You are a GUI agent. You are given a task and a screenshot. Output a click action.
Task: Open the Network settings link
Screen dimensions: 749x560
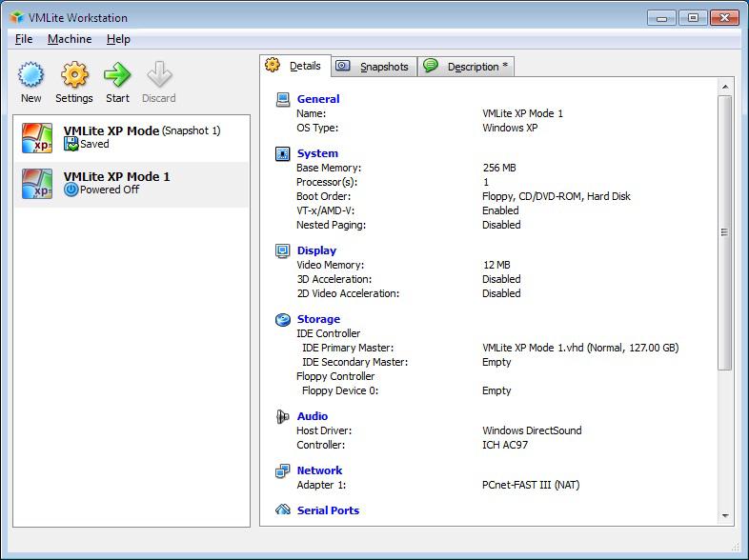pos(319,470)
